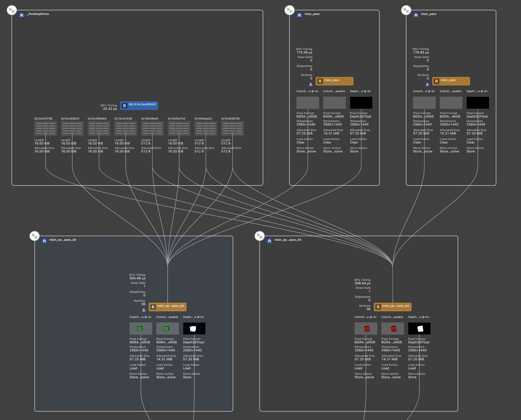521x420 pixels.
Task: Click the warning icon beside main_op pass vertices count
Action: [143, 310]
